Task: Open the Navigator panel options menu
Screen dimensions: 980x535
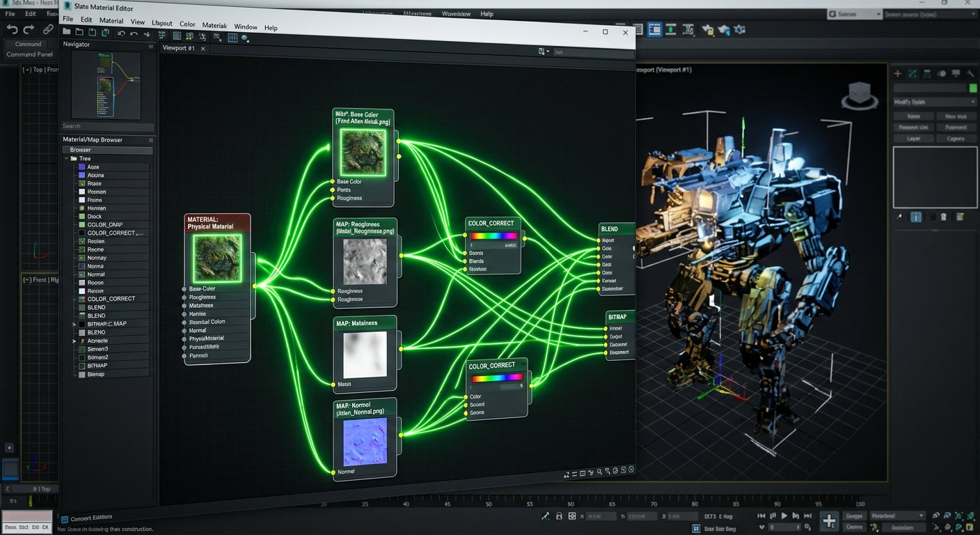Action: click(151, 45)
